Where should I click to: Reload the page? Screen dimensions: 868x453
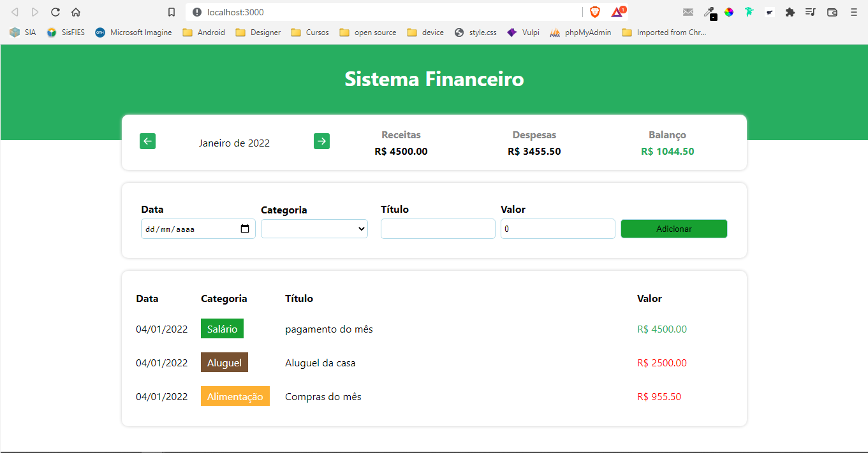(x=55, y=11)
